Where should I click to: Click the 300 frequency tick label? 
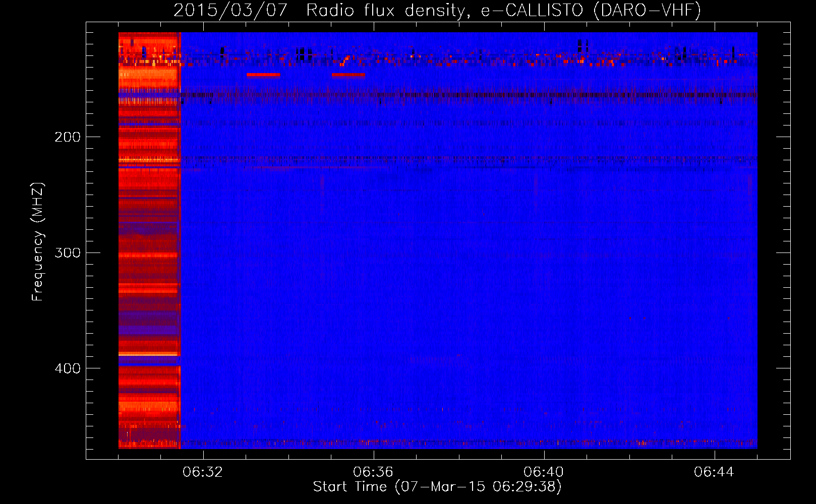pos(68,252)
